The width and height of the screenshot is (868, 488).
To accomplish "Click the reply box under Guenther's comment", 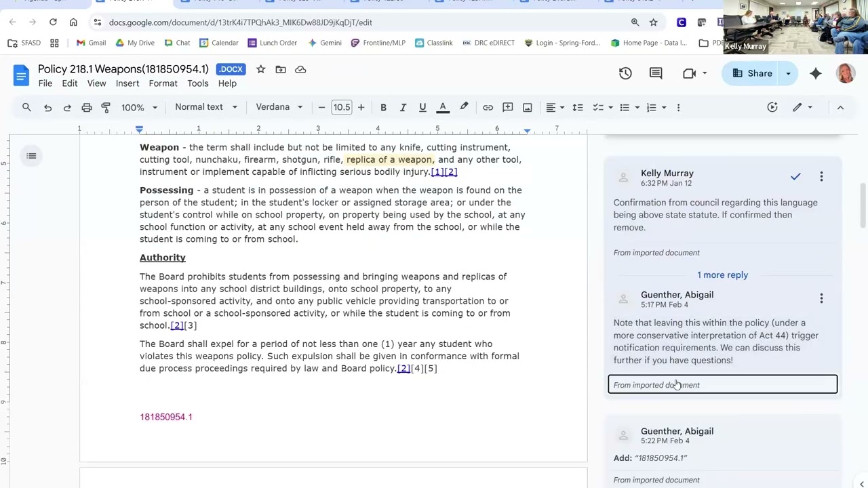I will [x=723, y=384].
